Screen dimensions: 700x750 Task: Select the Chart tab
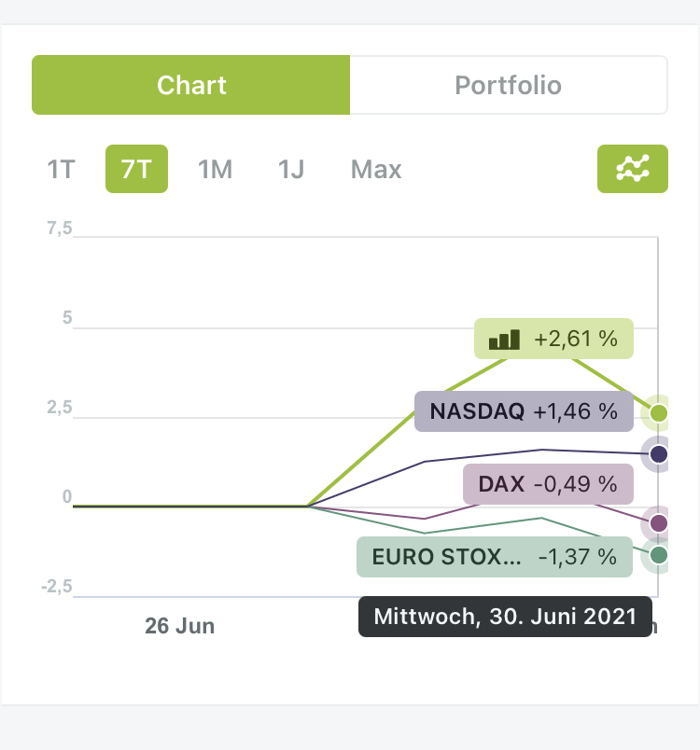[191, 86]
